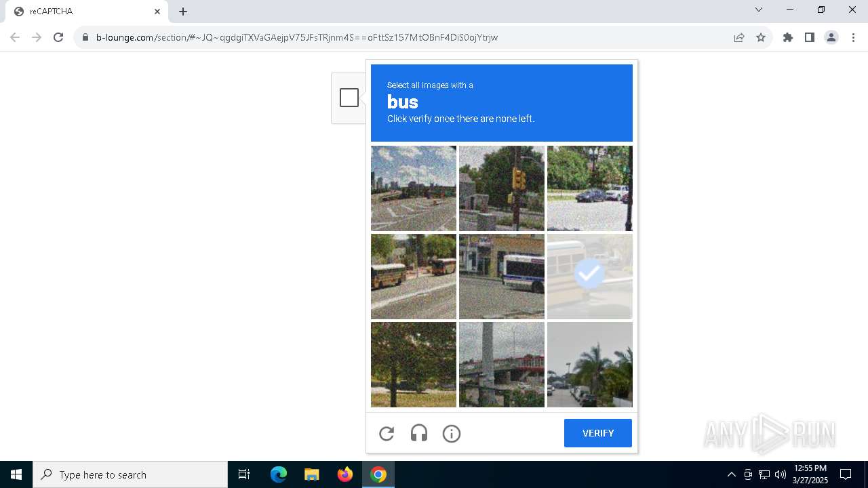Switch to Chrome in taskbar

click(x=378, y=474)
